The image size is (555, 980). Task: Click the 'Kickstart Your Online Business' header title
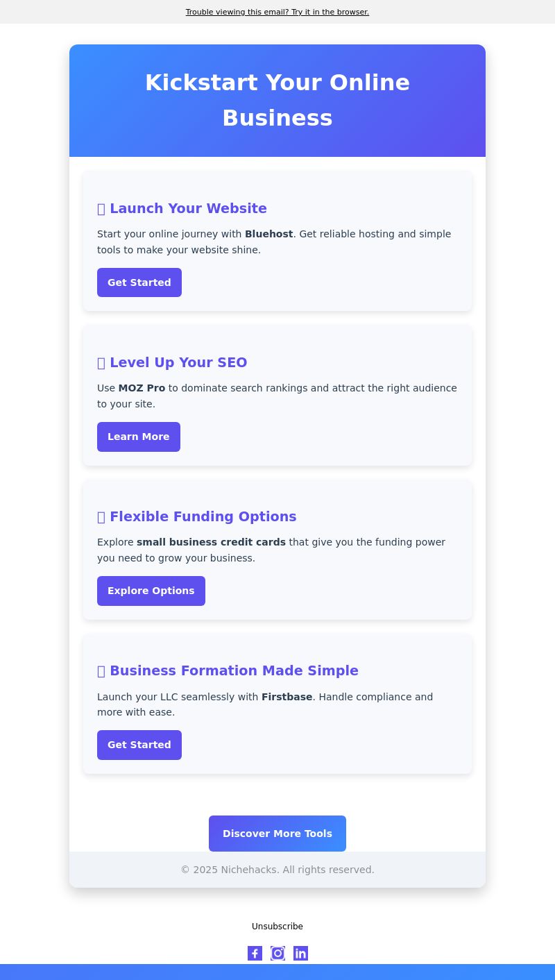click(x=277, y=101)
